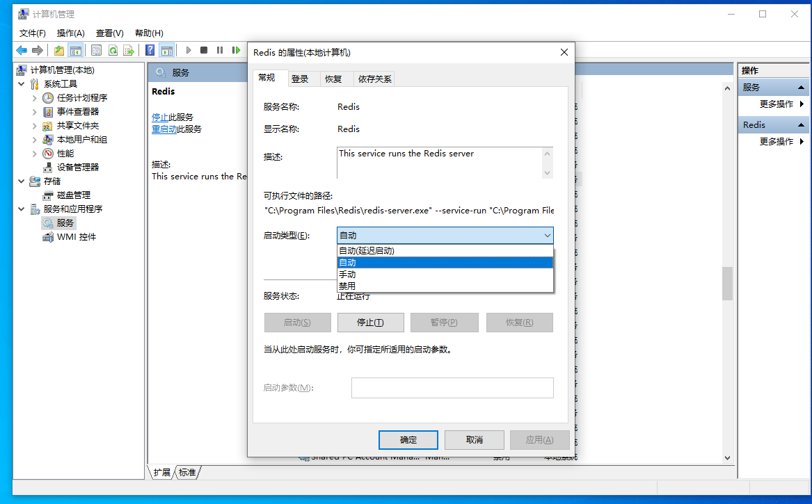Viewport: 812px width, 504px height.
Task: Switch to the 恢复 tab
Action: click(333, 79)
